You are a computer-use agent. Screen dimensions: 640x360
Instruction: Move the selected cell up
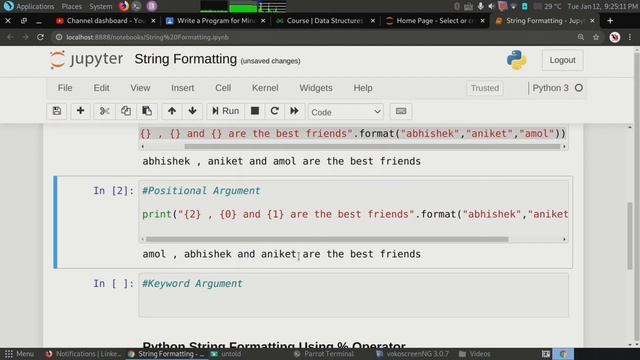click(172, 111)
